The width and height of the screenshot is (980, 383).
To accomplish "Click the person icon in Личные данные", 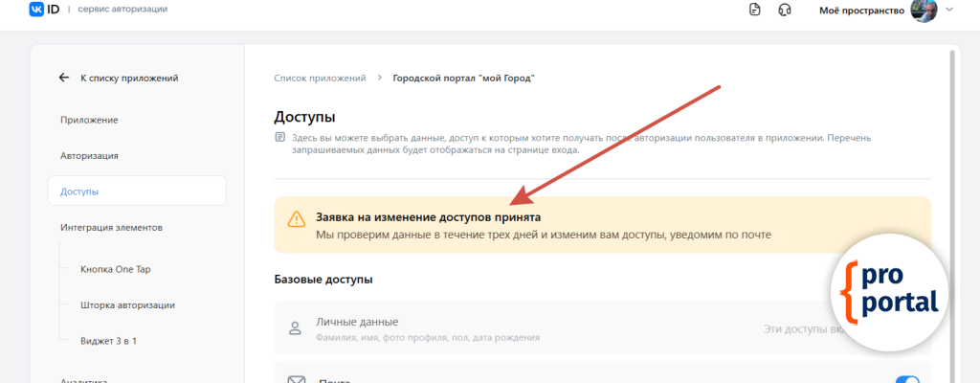I will 296,328.
